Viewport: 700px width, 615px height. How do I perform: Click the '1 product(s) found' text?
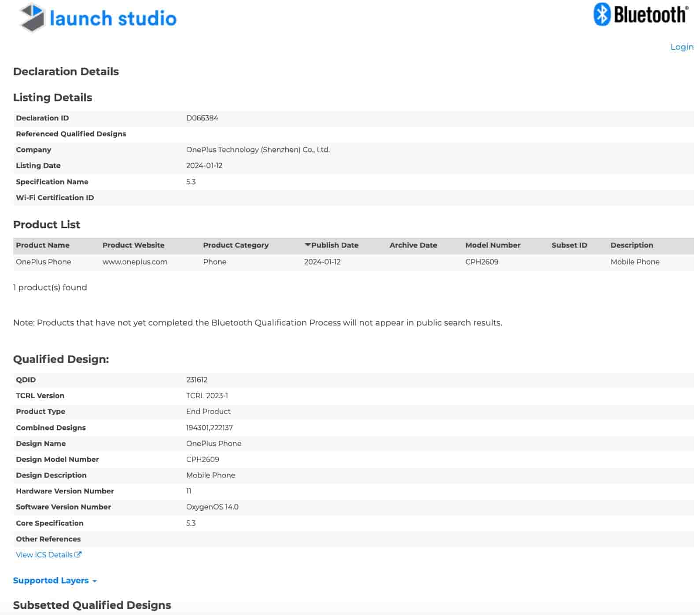(50, 287)
